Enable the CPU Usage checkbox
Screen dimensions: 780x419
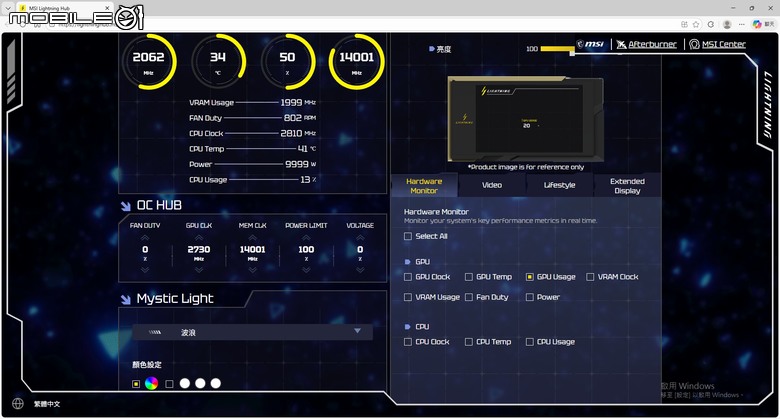(530, 342)
